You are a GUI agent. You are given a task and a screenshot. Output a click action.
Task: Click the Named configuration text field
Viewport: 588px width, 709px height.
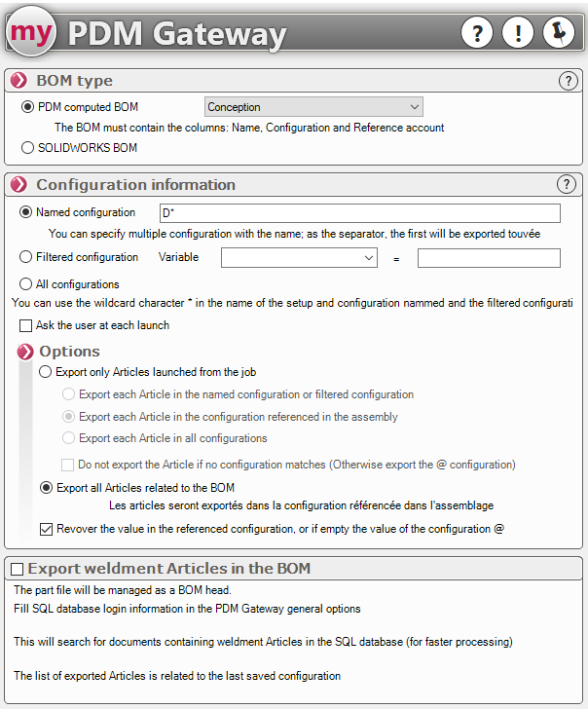pos(359,213)
